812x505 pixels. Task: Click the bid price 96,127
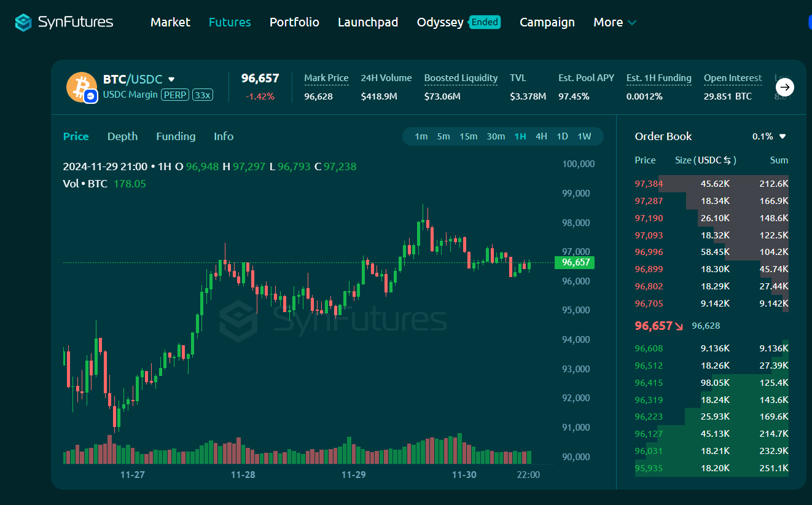[x=649, y=434]
